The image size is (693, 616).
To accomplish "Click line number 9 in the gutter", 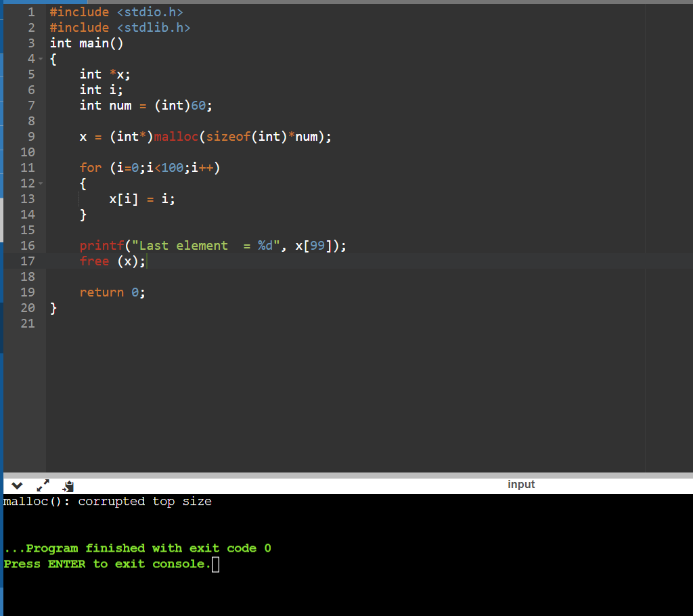I will tap(31, 136).
